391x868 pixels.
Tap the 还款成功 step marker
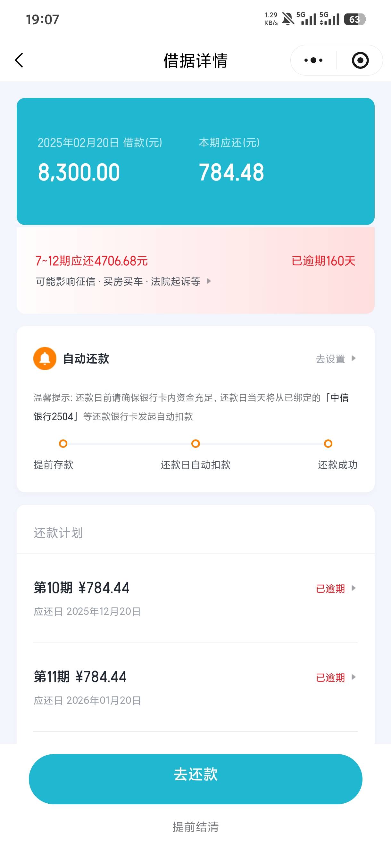tap(328, 443)
